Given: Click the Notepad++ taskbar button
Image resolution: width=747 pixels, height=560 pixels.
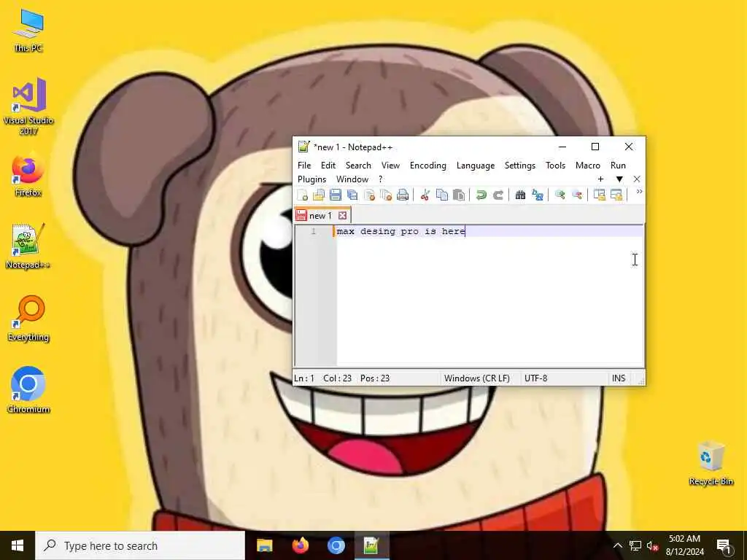Looking at the screenshot, I should (371, 545).
